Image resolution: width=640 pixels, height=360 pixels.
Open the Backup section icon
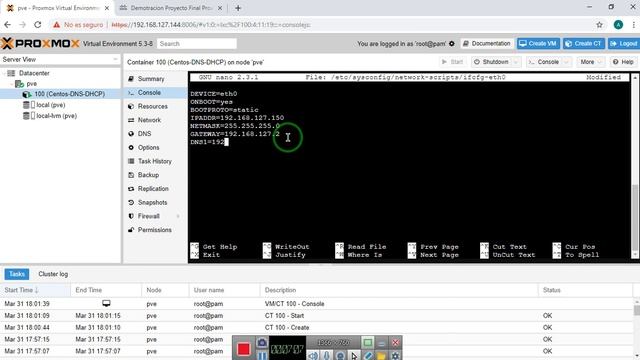(x=131, y=175)
